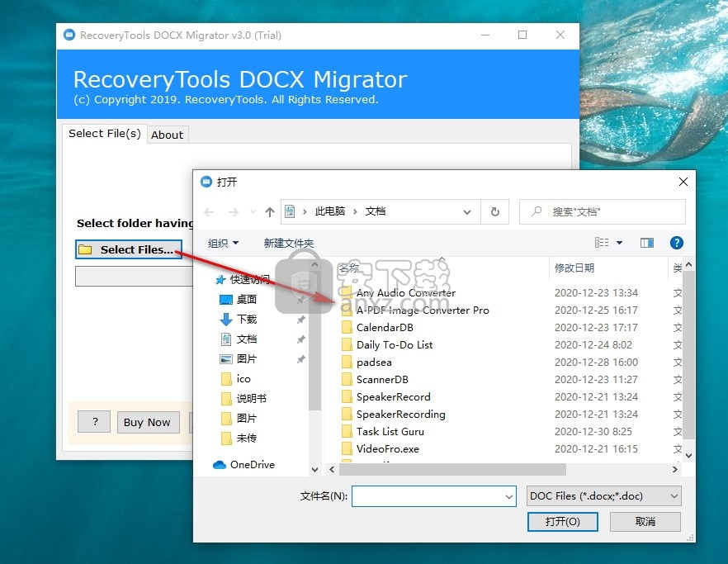The image size is (728, 564).
Task: Go forward using the right arrow in dialog
Action: 233,212
